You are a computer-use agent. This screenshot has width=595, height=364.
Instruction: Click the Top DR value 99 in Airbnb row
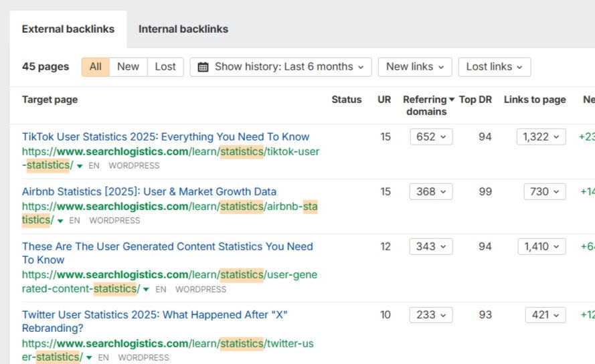click(485, 191)
